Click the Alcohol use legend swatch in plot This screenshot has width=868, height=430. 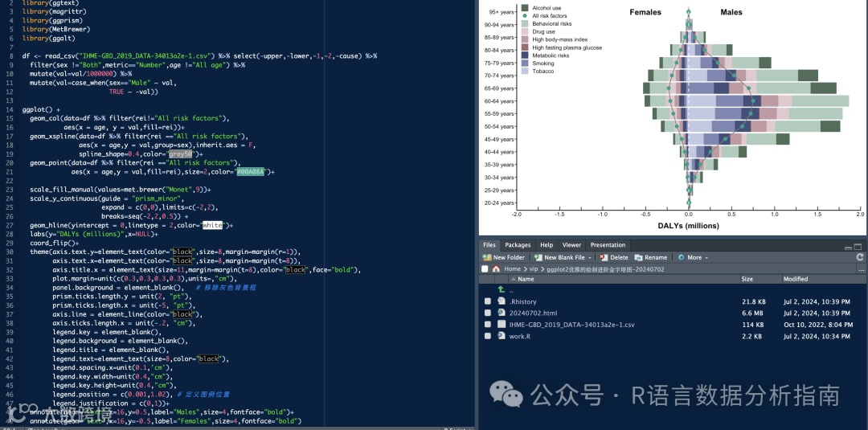(x=524, y=8)
